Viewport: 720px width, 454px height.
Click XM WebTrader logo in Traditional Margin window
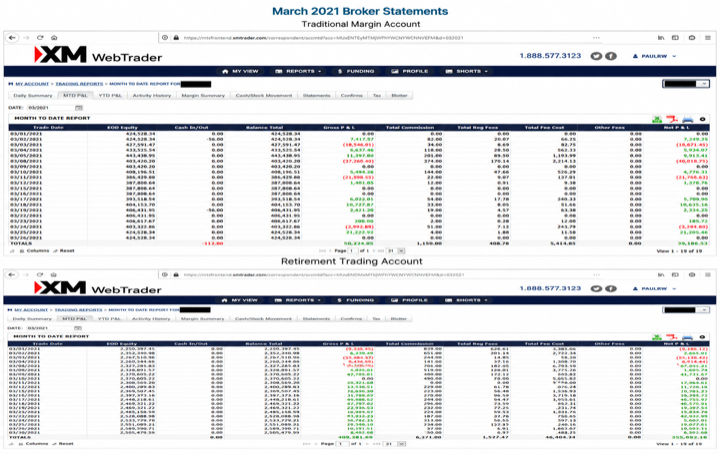98,55
